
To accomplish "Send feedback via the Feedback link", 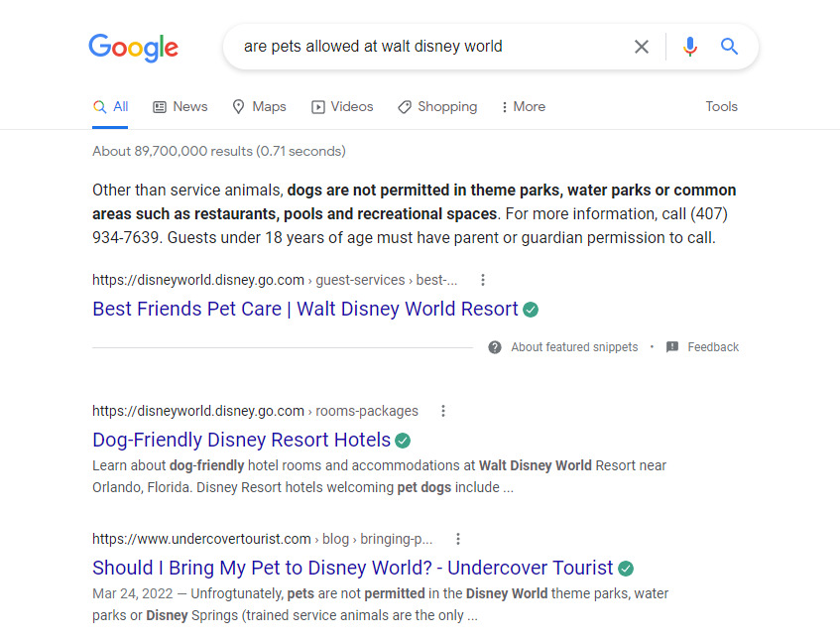I will coord(713,347).
